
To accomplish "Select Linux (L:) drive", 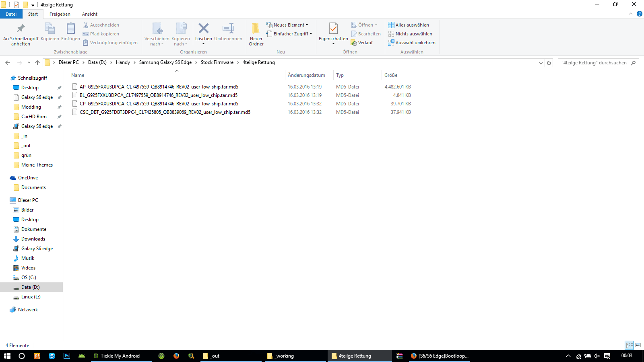I will coord(31,297).
